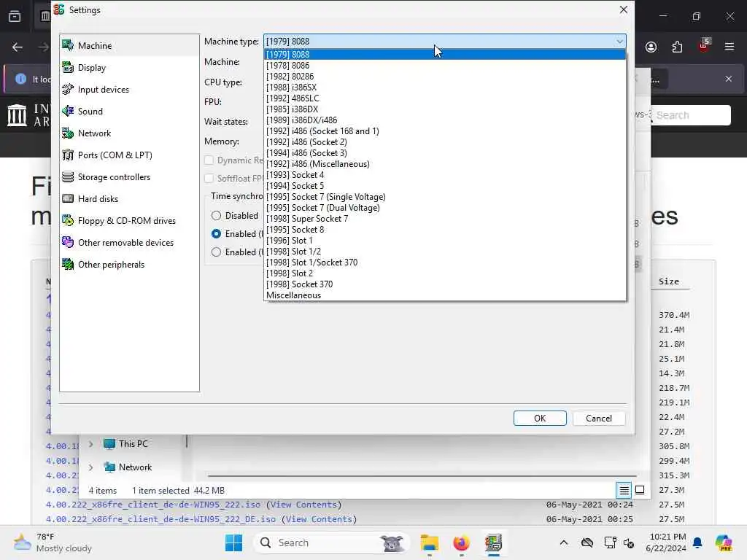Select [1993] Socket 4 entry
747x560 pixels.
pyautogui.click(x=445, y=175)
